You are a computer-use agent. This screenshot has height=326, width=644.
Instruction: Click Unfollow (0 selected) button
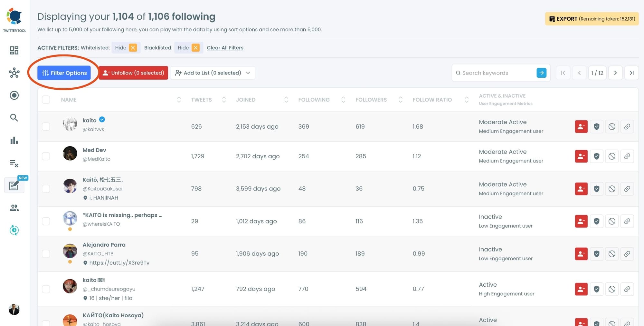click(133, 73)
